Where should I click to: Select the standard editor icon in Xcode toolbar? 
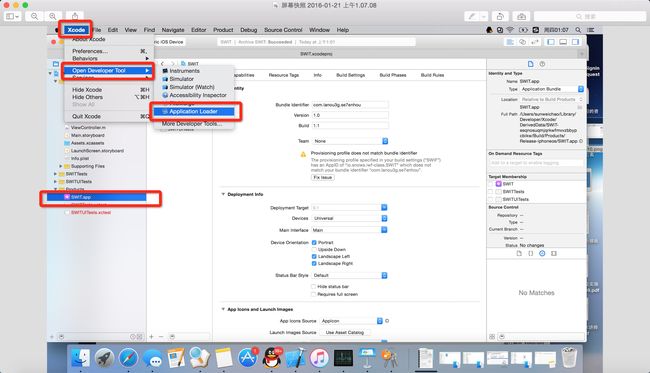(x=510, y=42)
